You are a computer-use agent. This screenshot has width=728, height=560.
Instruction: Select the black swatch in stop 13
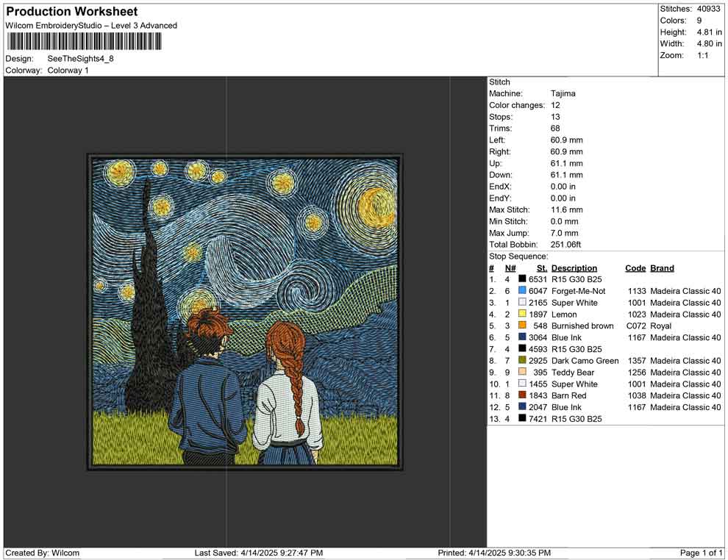click(522, 418)
